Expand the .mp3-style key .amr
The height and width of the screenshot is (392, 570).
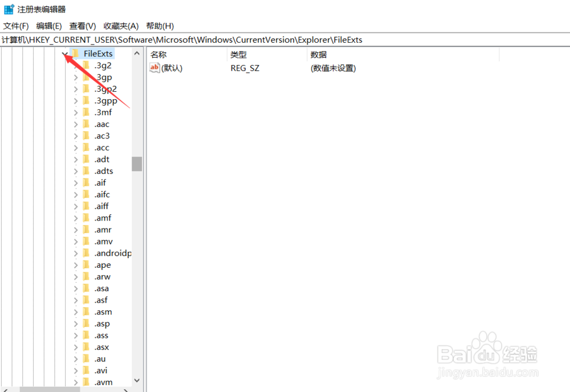76,229
